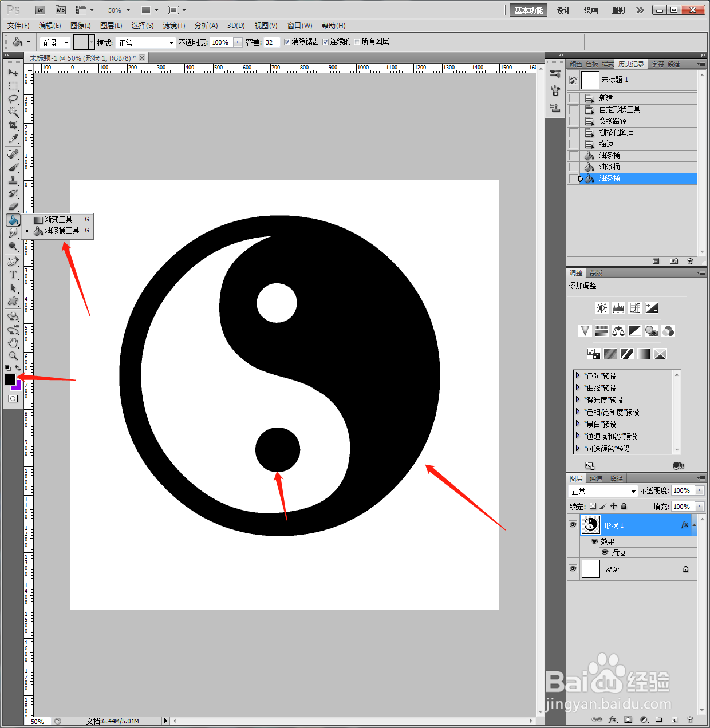This screenshot has width=710, height=728.
Task: Click the Dodge tool icon
Action: coord(13,246)
